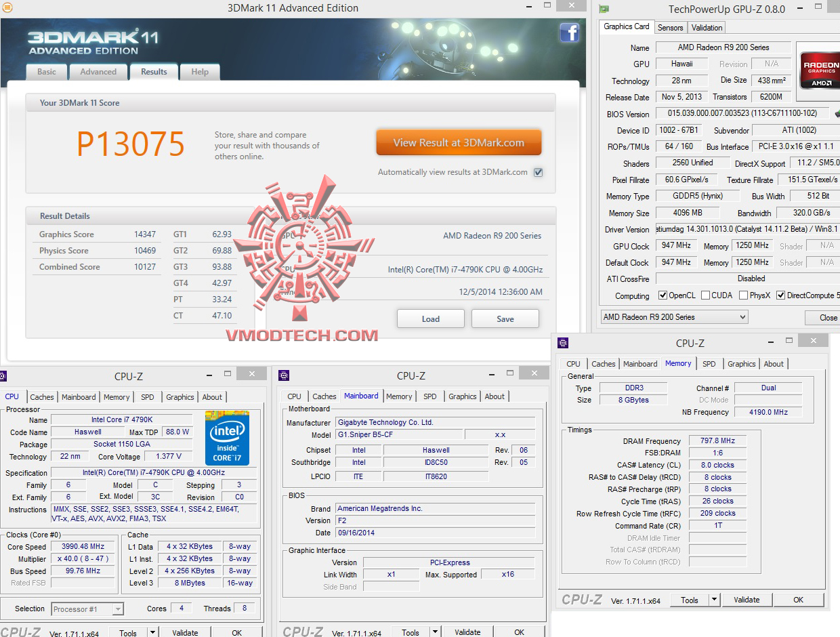Open Graphics tab in CPU-Z Mainboard window
This screenshot has height=637, width=840.
463,396
